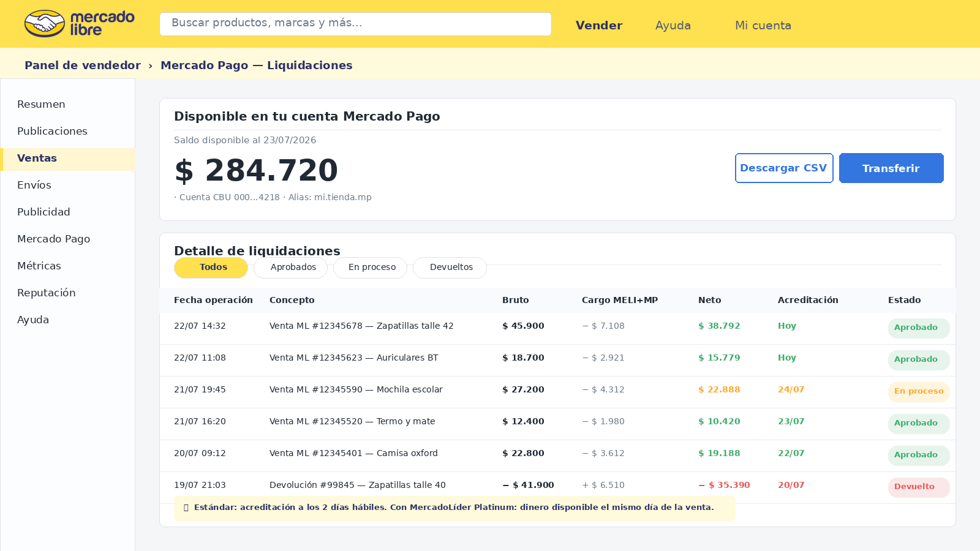Click Venta ML #12345520 Termo y mate
The width and height of the screenshot is (980, 551).
(x=352, y=421)
